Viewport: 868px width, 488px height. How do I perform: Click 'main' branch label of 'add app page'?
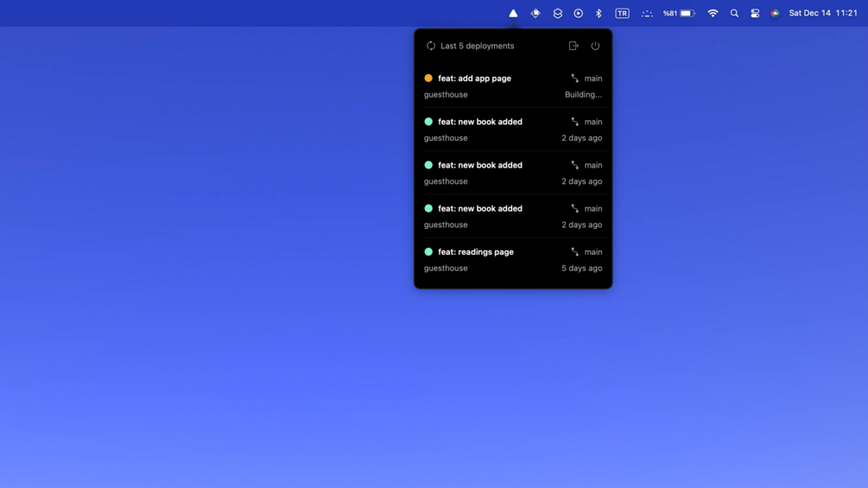593,78
